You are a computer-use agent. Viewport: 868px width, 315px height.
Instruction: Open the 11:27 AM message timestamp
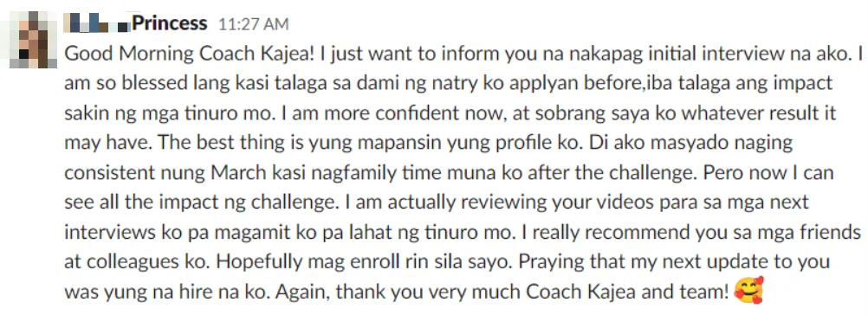(x=254, y=24)
